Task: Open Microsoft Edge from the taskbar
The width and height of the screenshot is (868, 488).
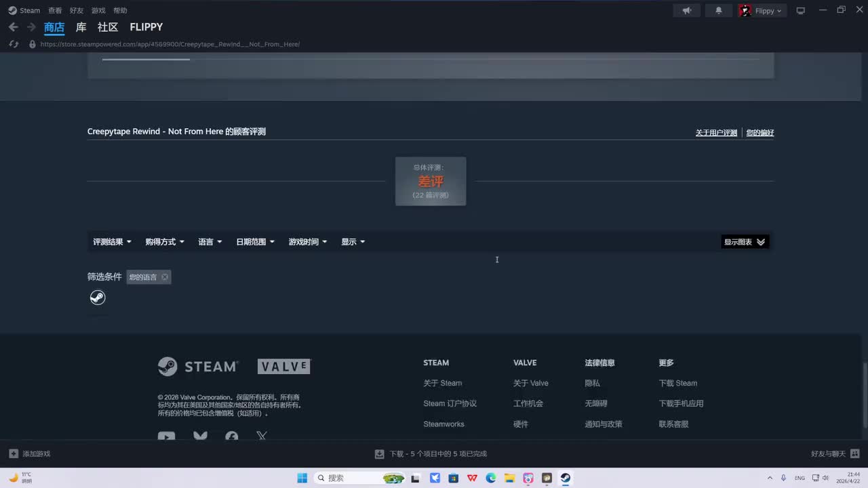Action: (x=491, y=478)
